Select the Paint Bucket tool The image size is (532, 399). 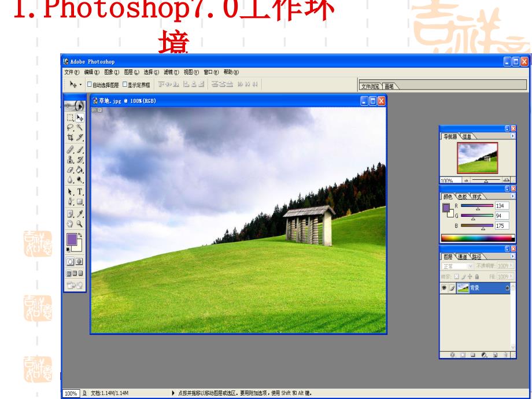(80, 169)
